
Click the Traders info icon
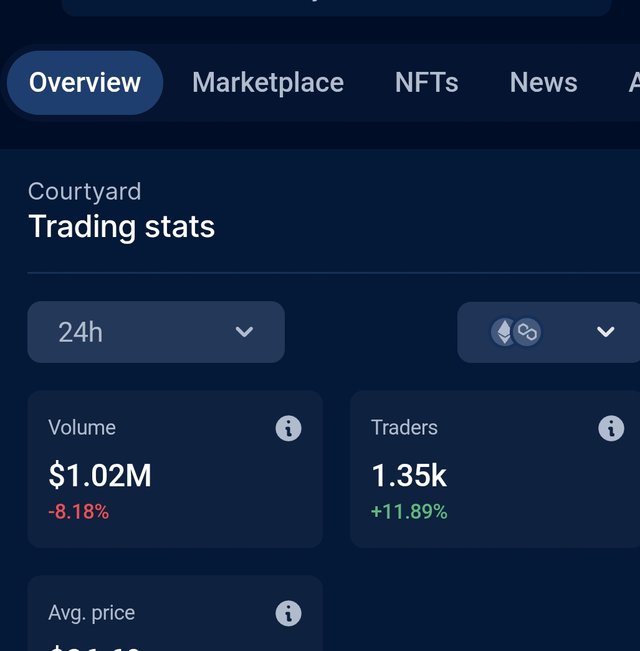(x=611, y=429)
